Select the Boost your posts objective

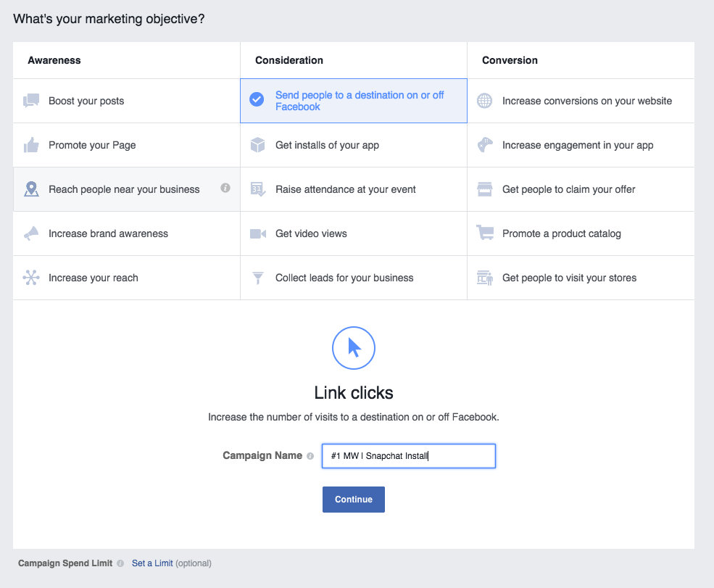click(x=127, y=101)
